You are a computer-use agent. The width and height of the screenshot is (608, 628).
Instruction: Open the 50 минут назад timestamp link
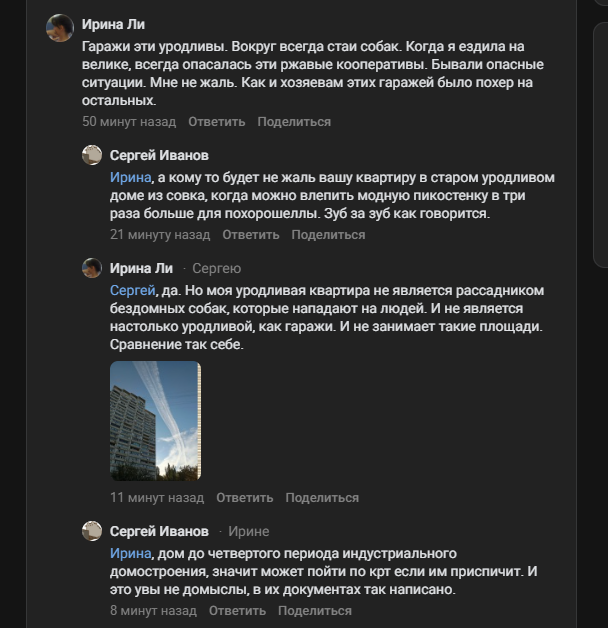tap(129, 122)
